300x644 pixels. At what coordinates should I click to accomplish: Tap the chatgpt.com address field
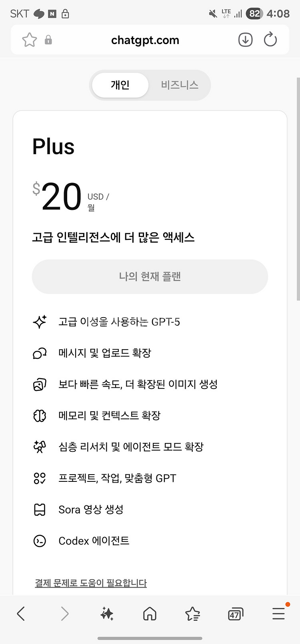tap(145, 40)
